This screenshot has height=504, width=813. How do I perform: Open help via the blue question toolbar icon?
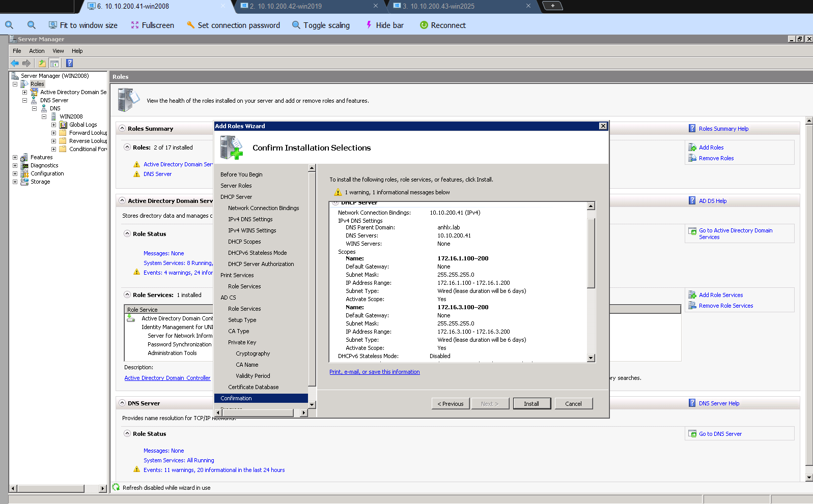point(70,63)
